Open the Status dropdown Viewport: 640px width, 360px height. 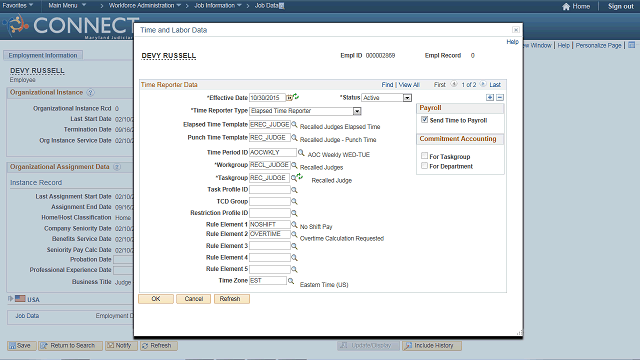(407, 98)
